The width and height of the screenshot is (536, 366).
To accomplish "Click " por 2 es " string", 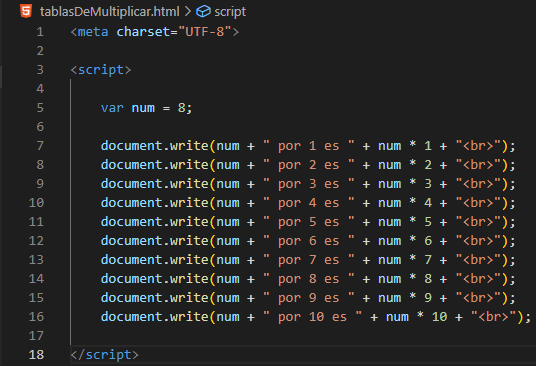I will coord(309,165).
